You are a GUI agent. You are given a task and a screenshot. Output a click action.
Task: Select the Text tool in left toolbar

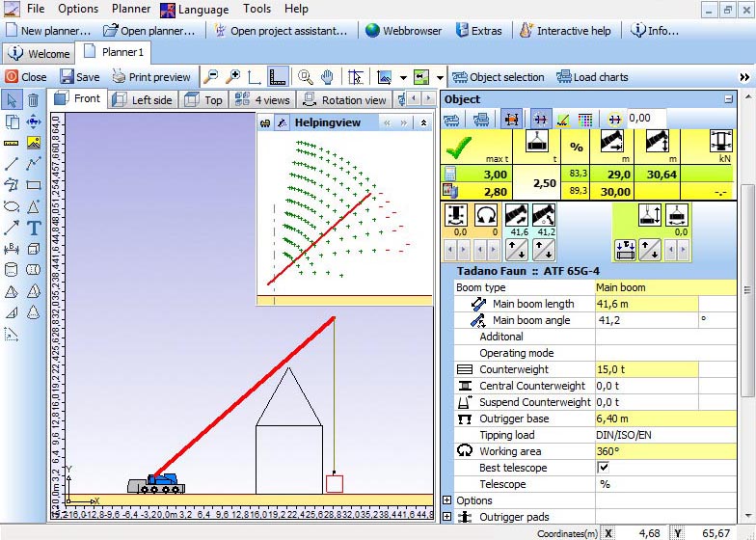click(x=34, y=229)
